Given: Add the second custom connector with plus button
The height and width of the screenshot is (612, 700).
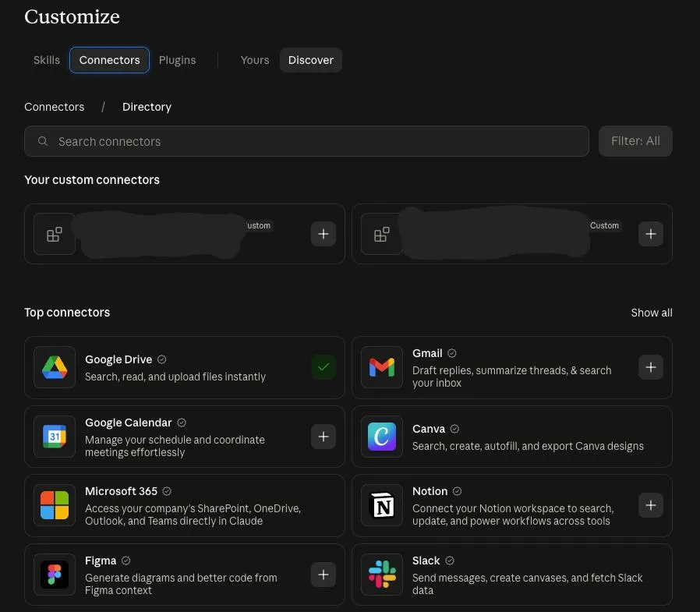Looking at the screenshot, I should [650, 233].
